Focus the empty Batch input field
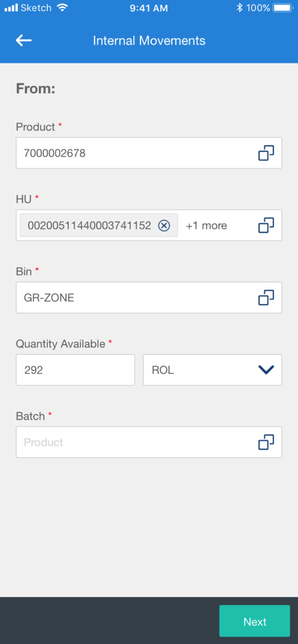Image resolution: width=298 pixels, height=644 pixels. [149, 442]
